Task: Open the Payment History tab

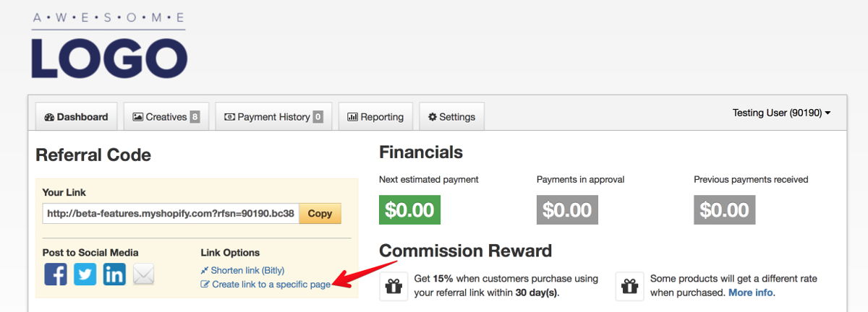Action: [273, 117]
